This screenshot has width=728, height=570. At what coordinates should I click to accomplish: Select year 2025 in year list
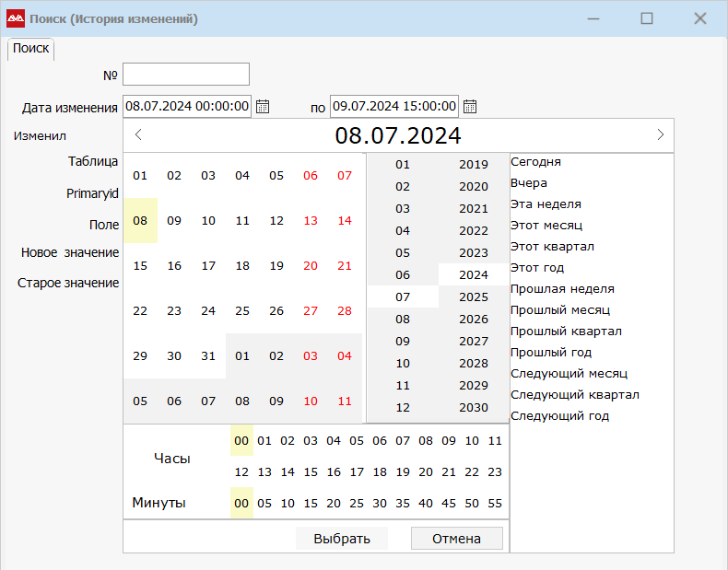473,297
